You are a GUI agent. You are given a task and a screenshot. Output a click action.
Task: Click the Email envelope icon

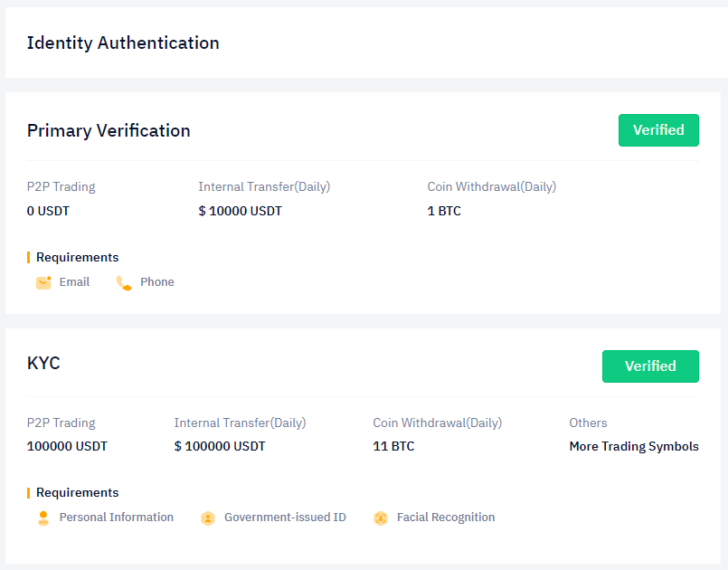[43, 282]
